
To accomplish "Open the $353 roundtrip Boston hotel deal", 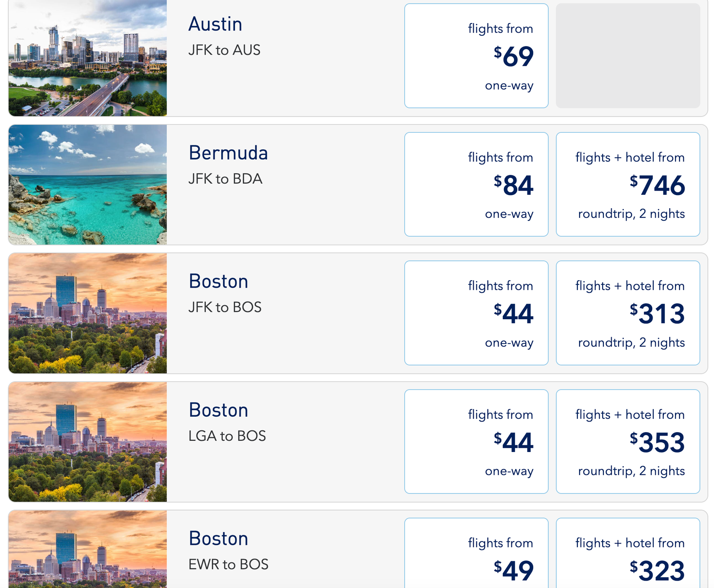I will coord(628,442).
